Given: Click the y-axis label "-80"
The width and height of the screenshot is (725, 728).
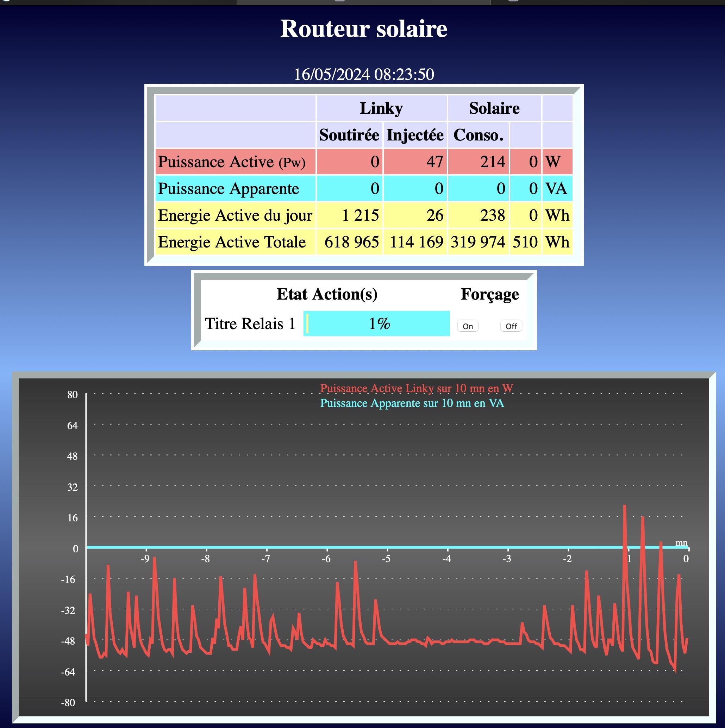Looking at the screenshot, I should click(68, 702).
